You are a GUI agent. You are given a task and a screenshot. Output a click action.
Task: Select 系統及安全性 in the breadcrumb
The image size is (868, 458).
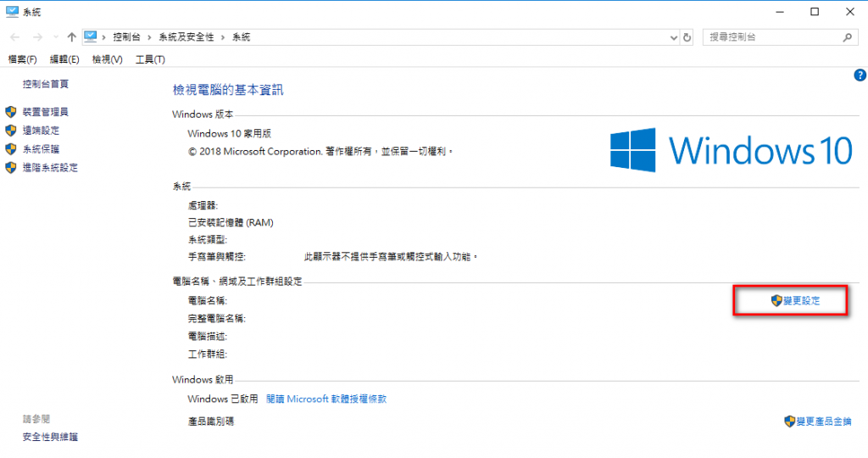pos(186,37)
